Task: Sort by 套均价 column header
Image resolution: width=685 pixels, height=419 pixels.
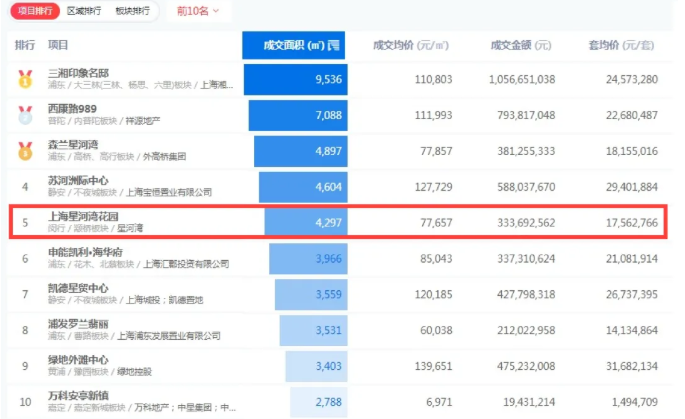Action: click(621, 45)
